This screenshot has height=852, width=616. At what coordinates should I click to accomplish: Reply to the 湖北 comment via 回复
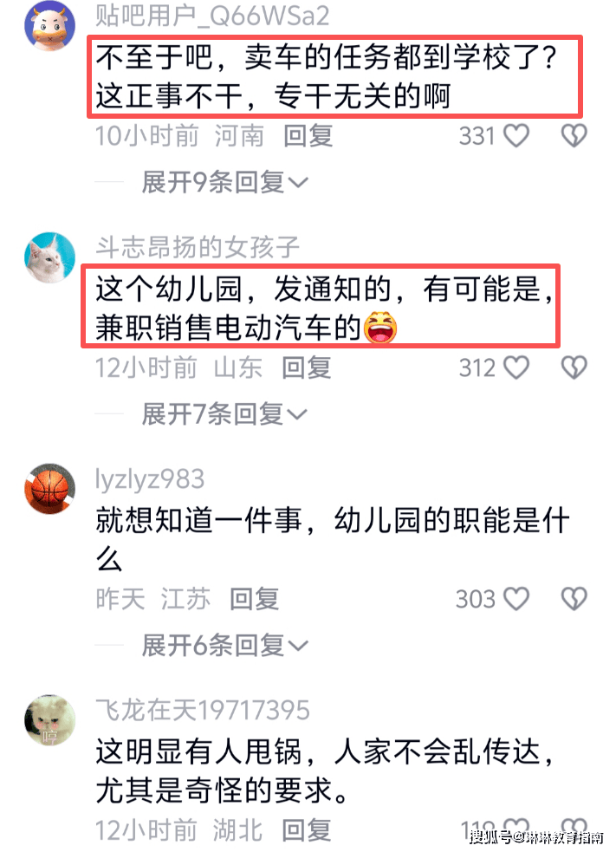(x=307, y=831)
